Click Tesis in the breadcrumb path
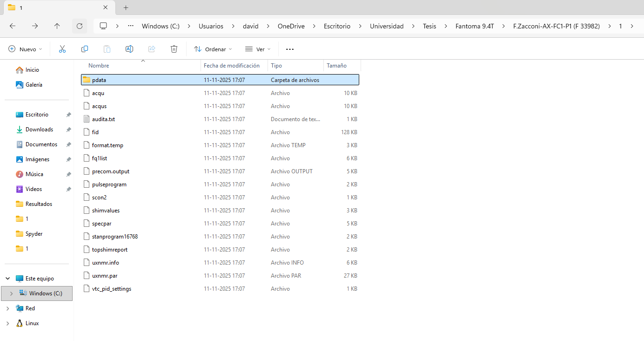This screenshot has height=341, width=644. pos(429,26)
